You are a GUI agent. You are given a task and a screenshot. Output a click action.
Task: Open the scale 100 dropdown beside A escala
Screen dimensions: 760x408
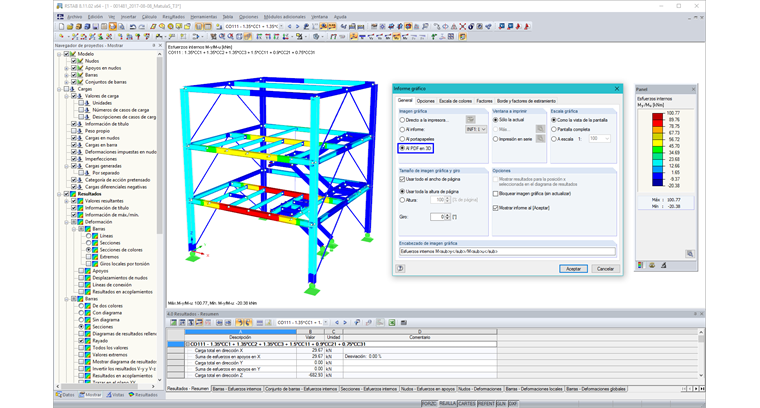(x=600, y=139)
